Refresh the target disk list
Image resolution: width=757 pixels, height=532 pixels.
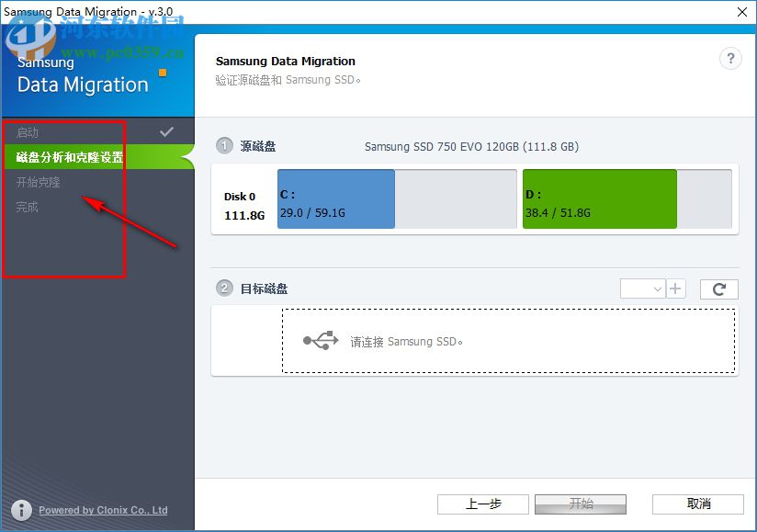point(718,289)
